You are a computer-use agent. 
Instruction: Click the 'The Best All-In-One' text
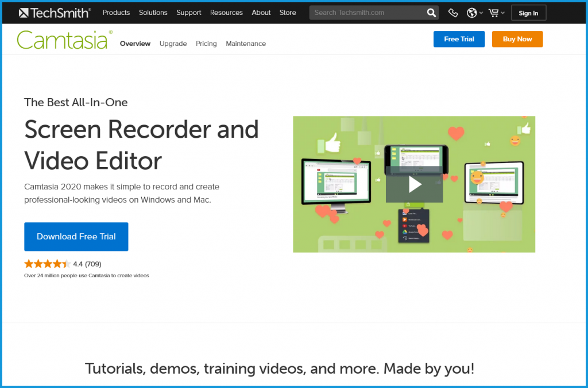coord(76,102)
